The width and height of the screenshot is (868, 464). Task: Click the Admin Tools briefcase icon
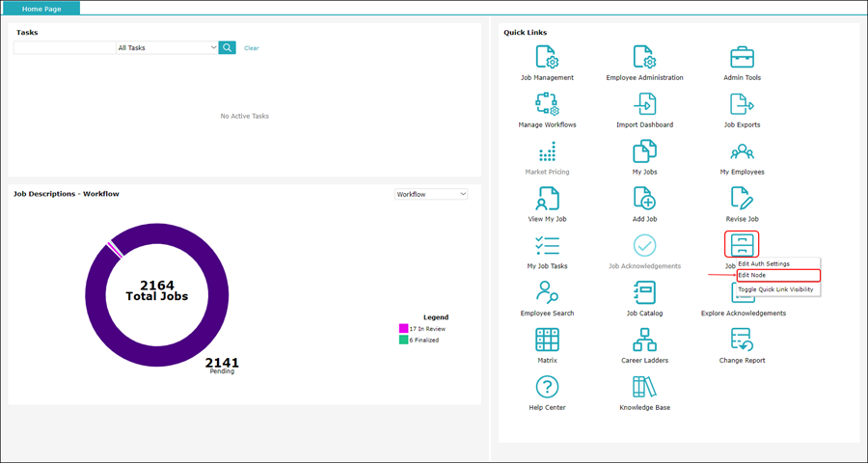click(742, 57)
